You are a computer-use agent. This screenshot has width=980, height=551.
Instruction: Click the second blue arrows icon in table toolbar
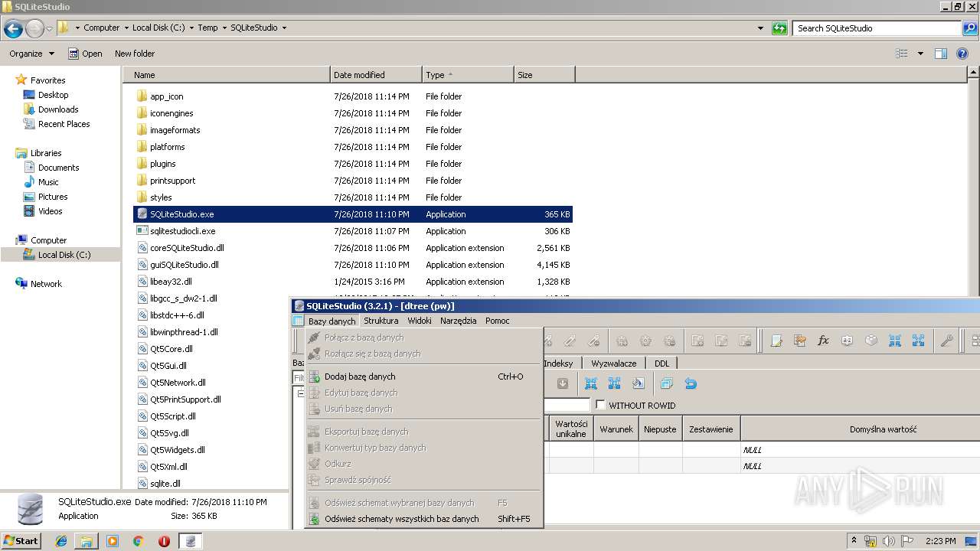[x=614, y=383]
